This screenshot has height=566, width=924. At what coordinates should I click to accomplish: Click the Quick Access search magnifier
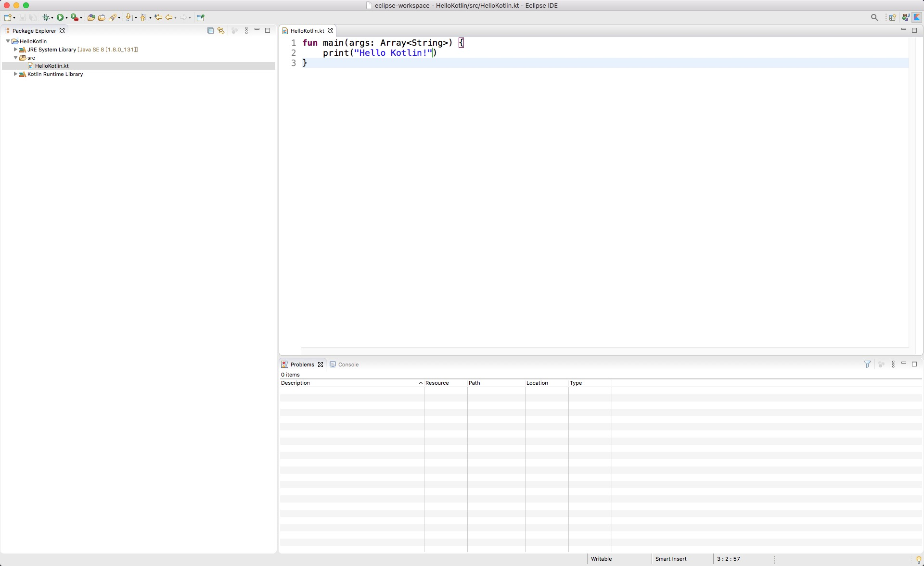874,17
